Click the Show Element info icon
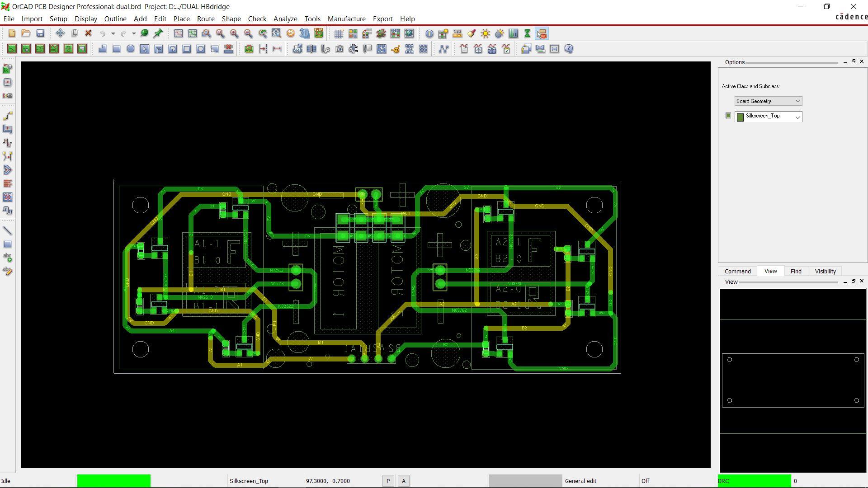Screen dimensions: 868x488 (x=429, y=33)
